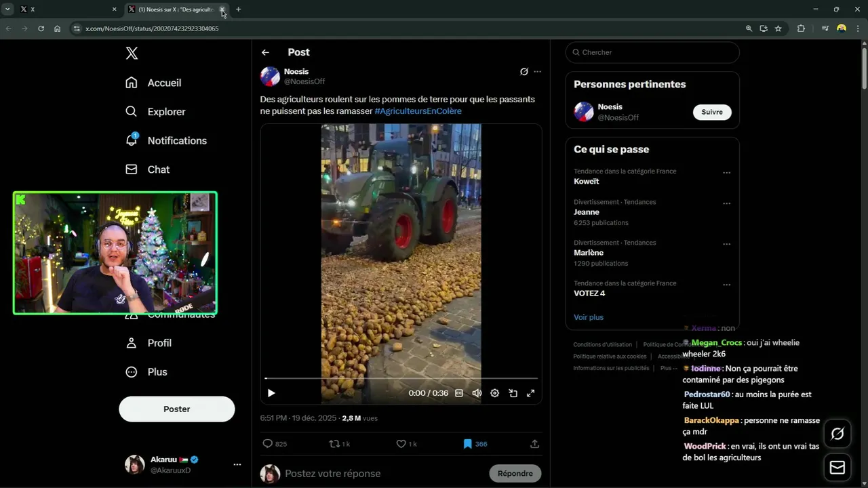Screen dimensions: 868x488
Task: Open the floating messages envelope button
Action: pos(837,468)
